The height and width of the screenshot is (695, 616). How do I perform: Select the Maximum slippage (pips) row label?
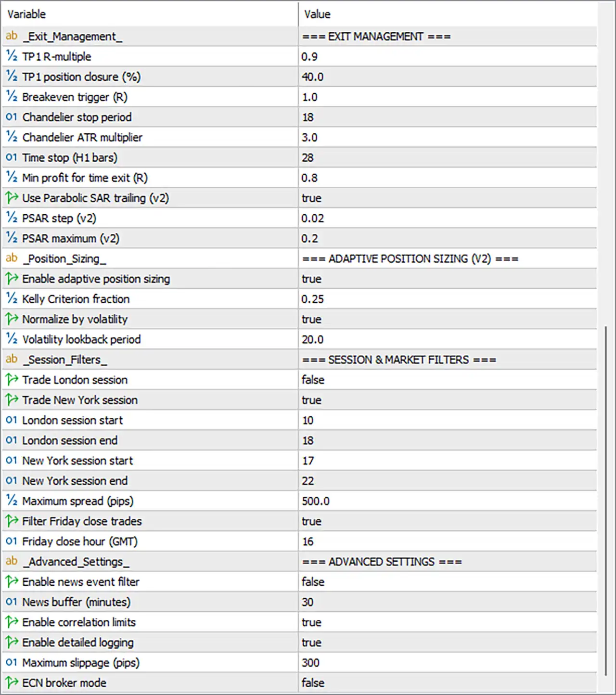81,663
